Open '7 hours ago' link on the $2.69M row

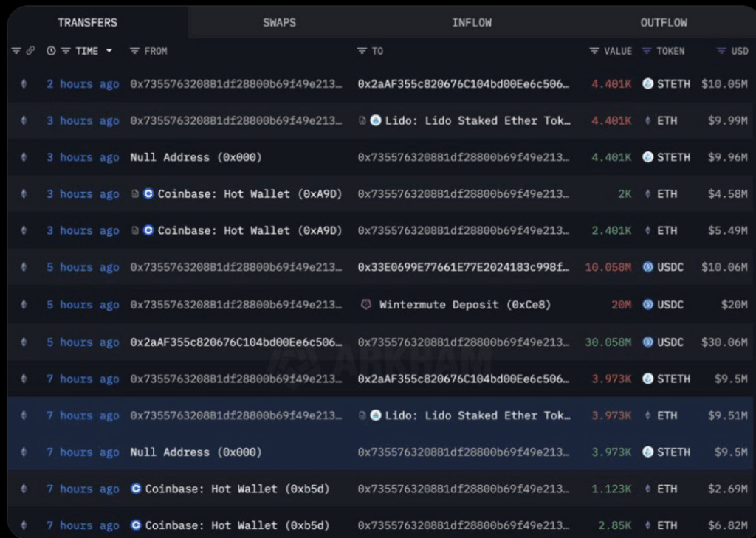pos(83,489)
